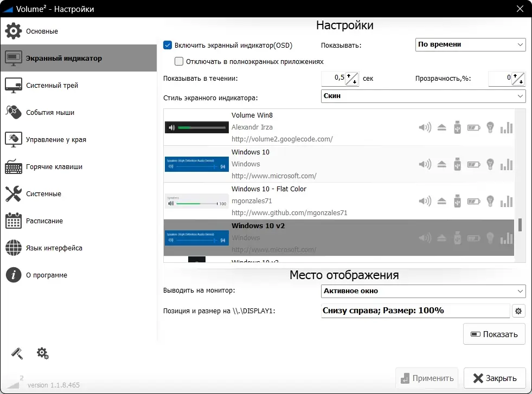Disable the on-screen indicator (OSD) checkbox

(168, 46)
